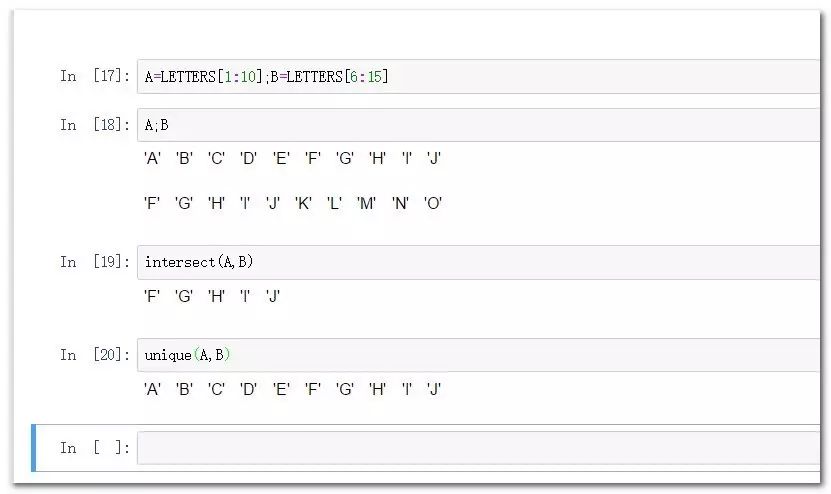
Task: Click the 'H' value in the intersect output
Action: point(216,296)
